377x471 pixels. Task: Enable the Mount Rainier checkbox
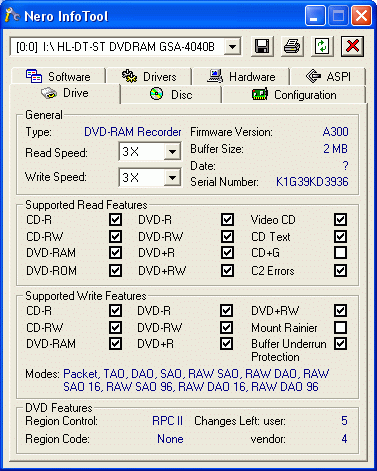[x=340, y=327]
